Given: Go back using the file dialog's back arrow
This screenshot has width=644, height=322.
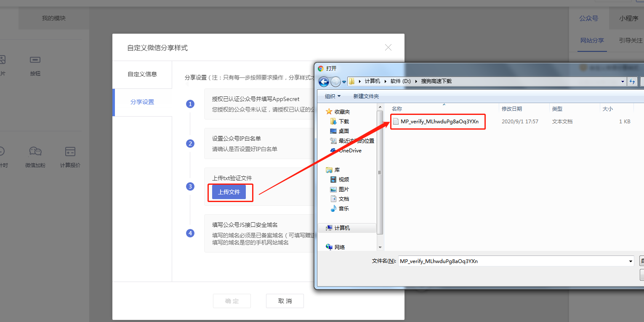Looking at the screenshot, I should (x=324, y=81).
